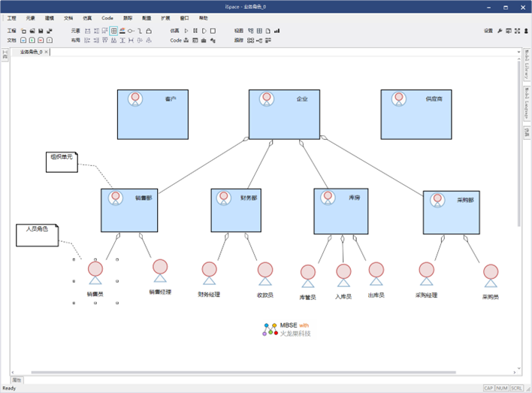This screenshot has height=393, width=532.
Task: Select the 销售经理 actor
Action: pyautogui.click(x=160, y=277)
